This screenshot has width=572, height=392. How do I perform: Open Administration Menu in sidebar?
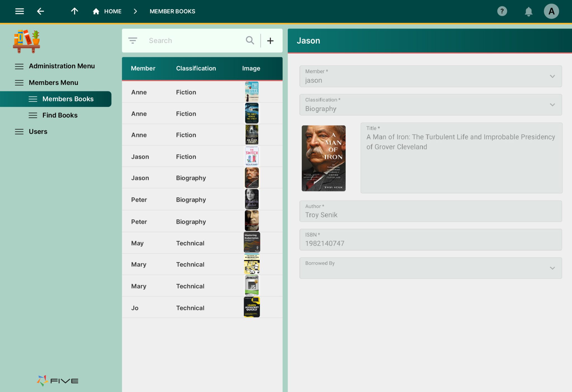(x=61, y=66)
